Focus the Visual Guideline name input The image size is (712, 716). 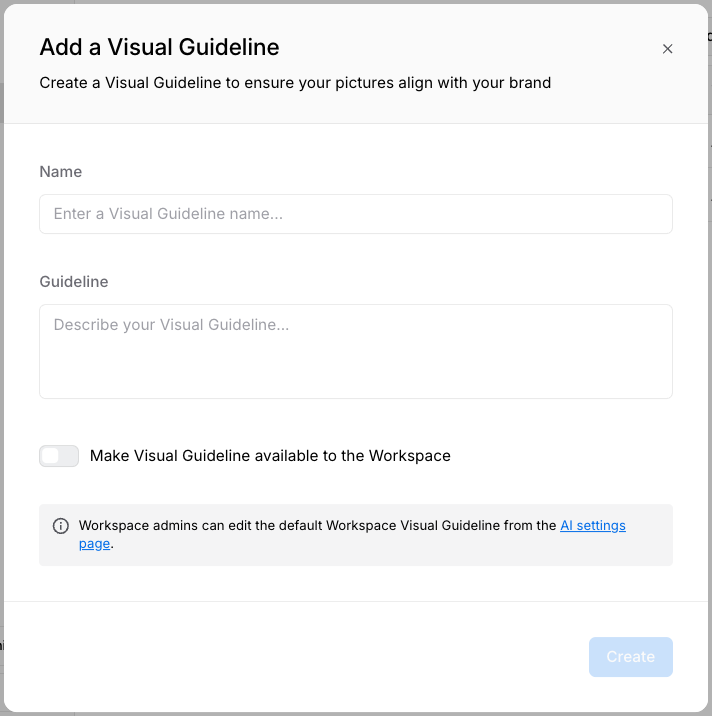point(355,214)
